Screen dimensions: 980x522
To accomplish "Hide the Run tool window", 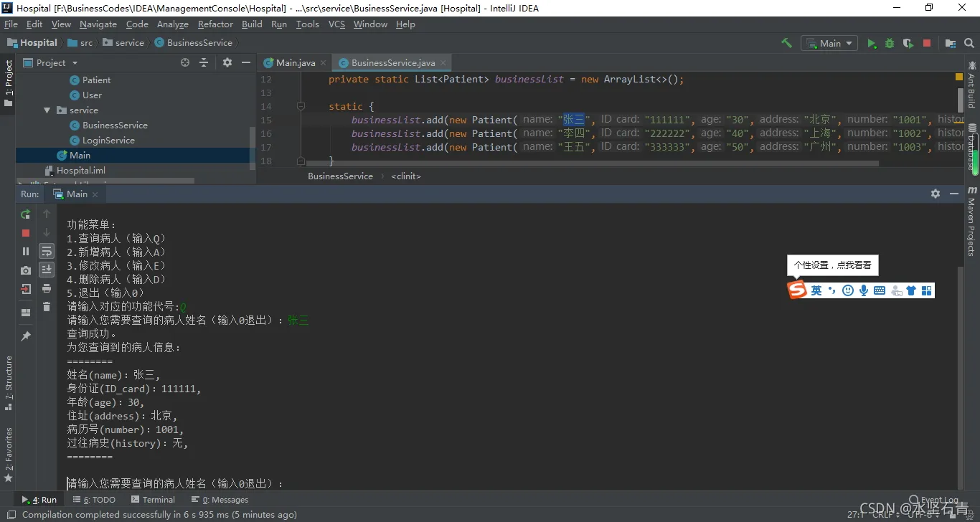I will [x=954, y=194].
